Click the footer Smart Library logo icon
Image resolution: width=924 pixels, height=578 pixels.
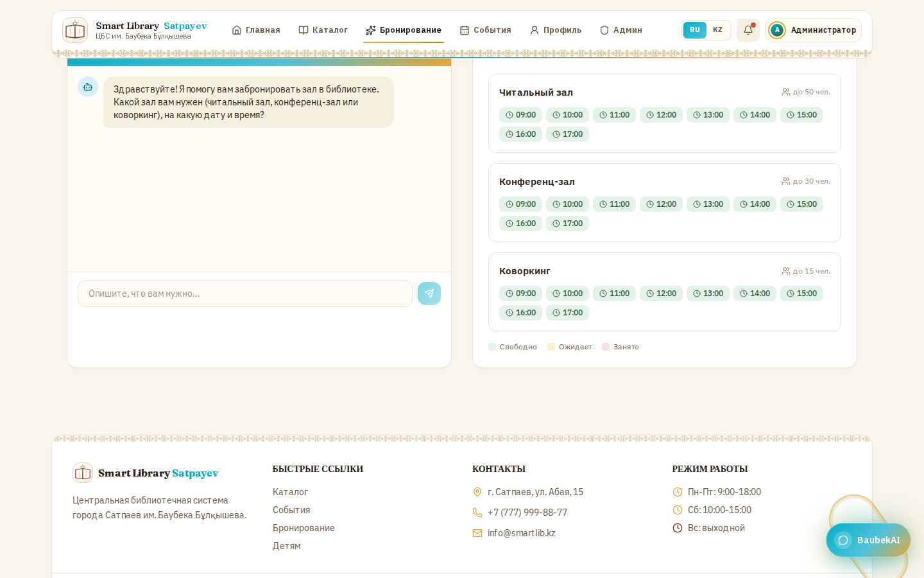click(83, 473)
